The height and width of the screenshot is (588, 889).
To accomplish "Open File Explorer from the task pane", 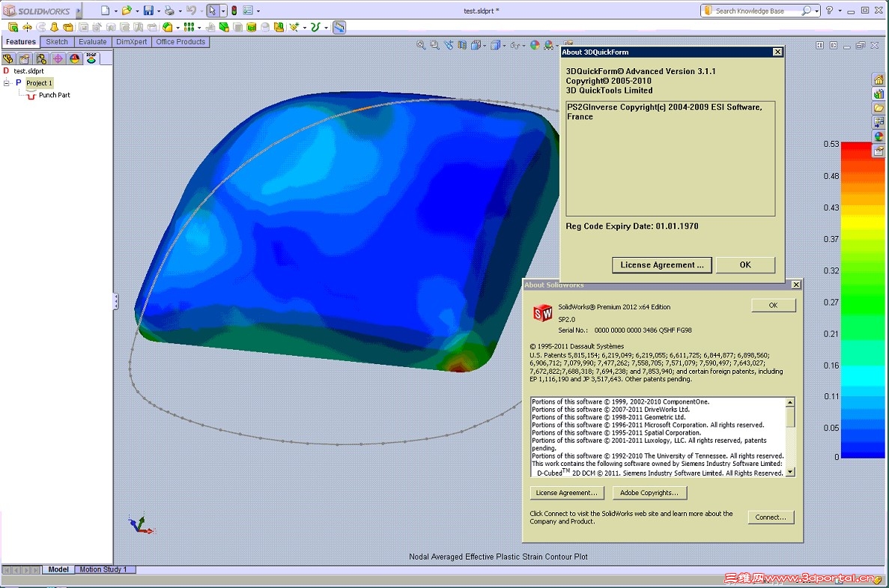I will (x=879, y=107).
